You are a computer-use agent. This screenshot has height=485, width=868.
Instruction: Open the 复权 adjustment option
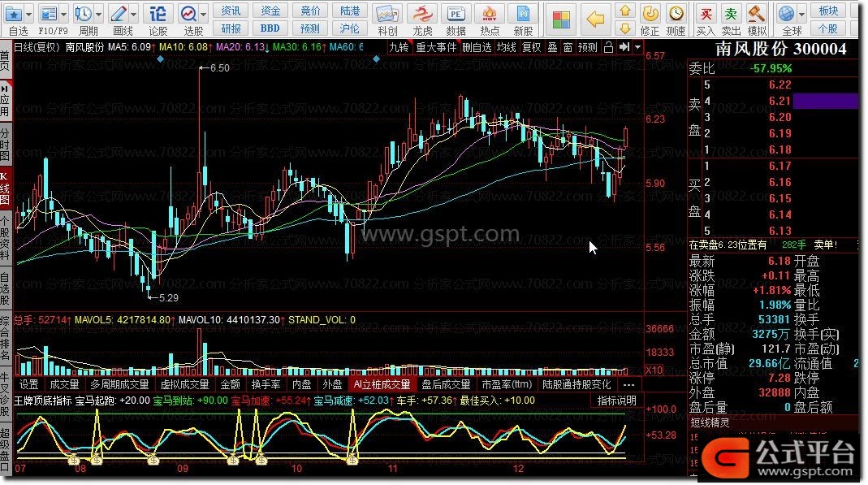point(531,48)
